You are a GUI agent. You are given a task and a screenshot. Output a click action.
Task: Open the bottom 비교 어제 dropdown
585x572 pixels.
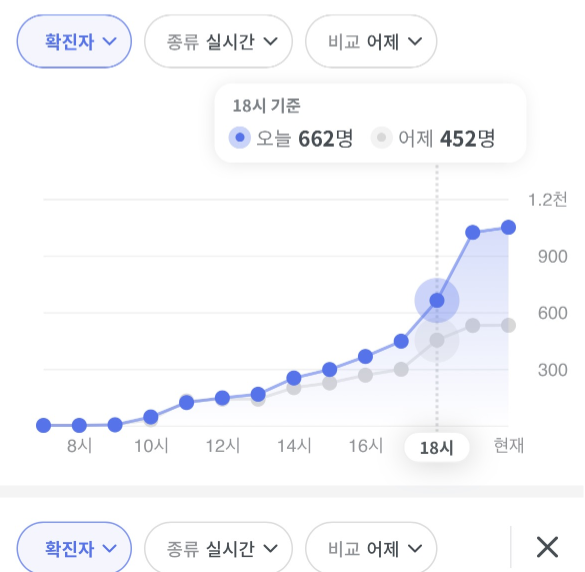click(371, 548)
